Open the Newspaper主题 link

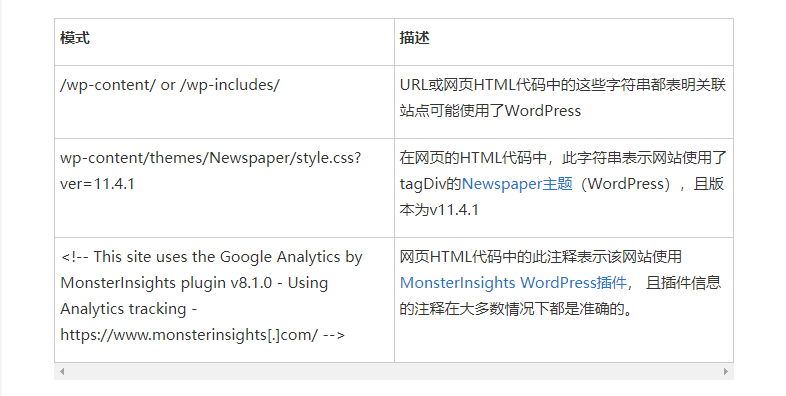517,184
